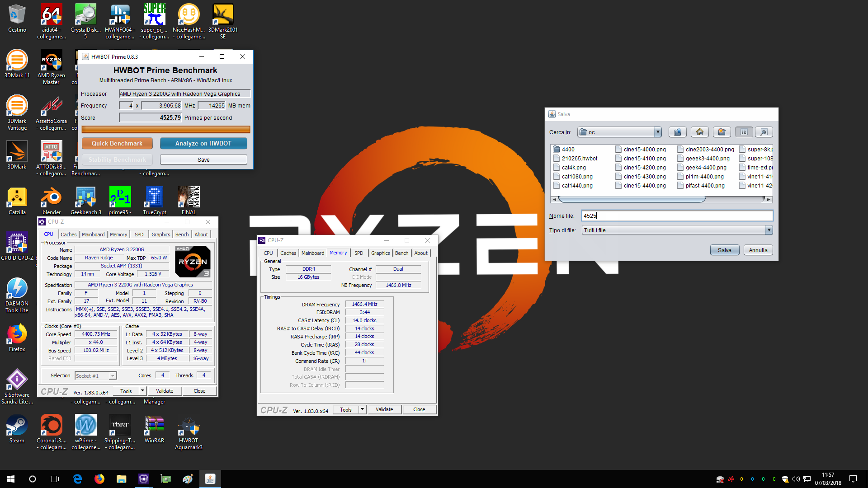Viewport: 868px width, 488px height.
Task: Click the HWBOT Prime orange progress bar
Action: 165,129
